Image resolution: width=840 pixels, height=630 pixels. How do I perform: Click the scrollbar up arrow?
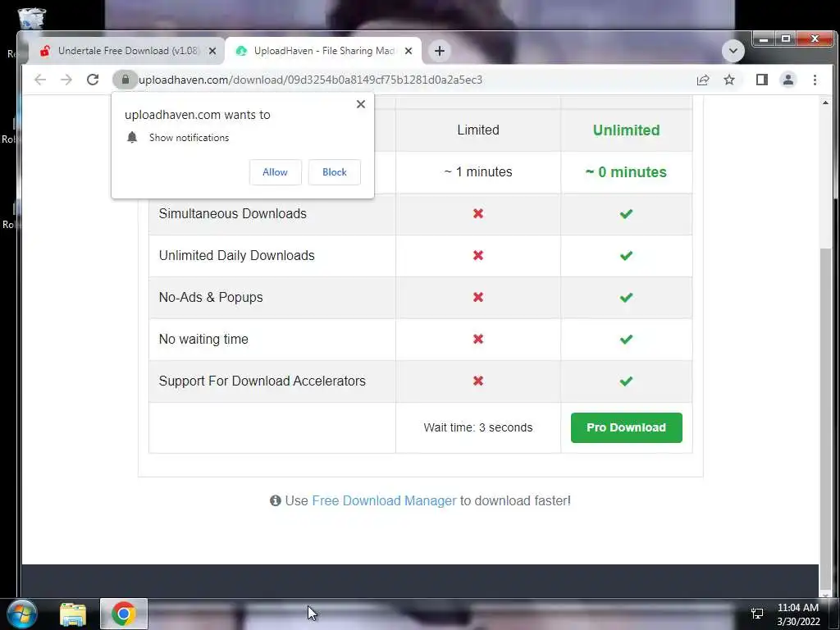(825, 102)
